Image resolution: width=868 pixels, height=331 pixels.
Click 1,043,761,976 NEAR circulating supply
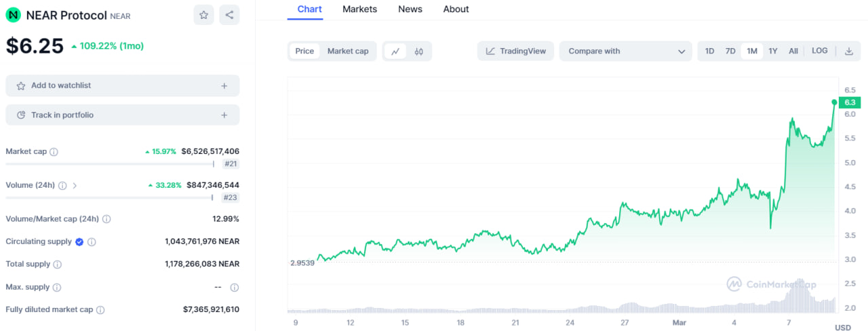click(x=202, y=241)
